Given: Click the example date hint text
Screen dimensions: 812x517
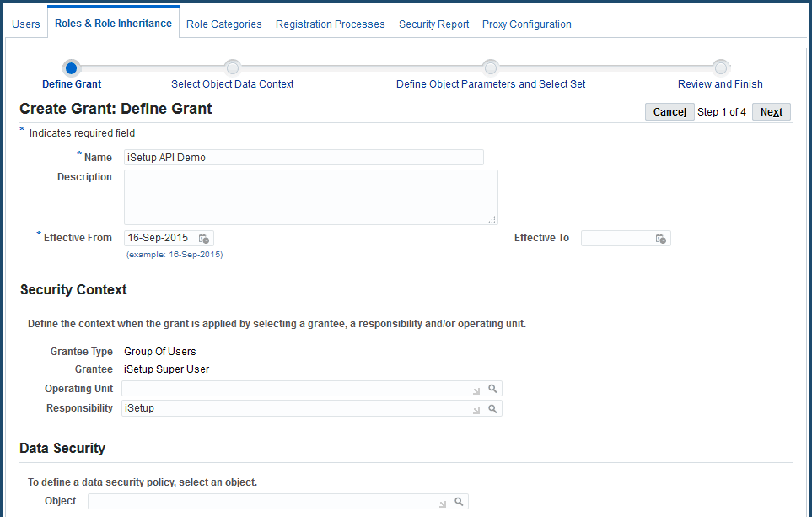Looking at the screenshot, I should pyautogui.click(x=175, y=255).
